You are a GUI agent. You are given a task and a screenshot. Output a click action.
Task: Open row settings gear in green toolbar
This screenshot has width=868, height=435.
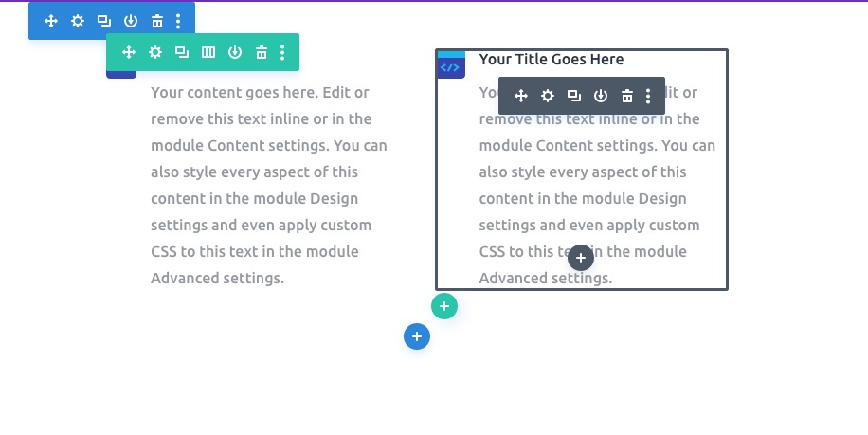coord(155,52)
